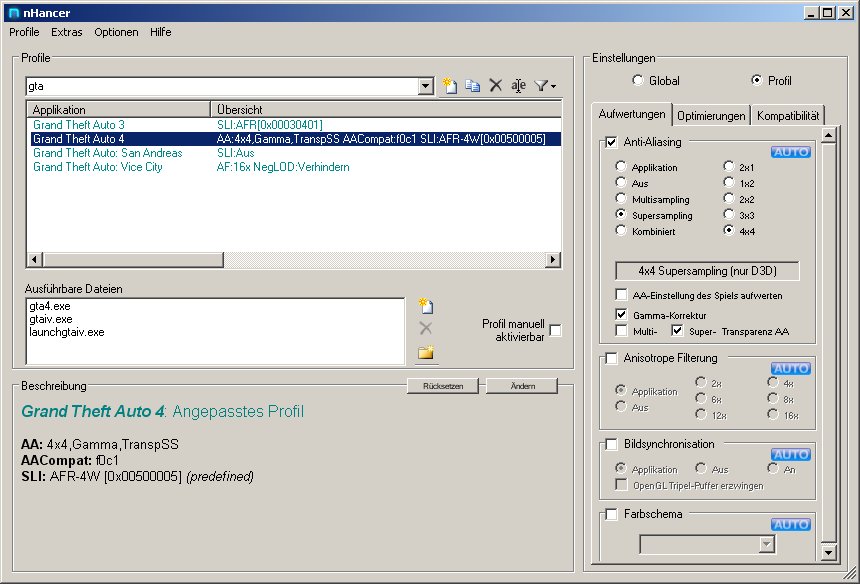Select Applikation anti-aliasing option

pos(621,166)
